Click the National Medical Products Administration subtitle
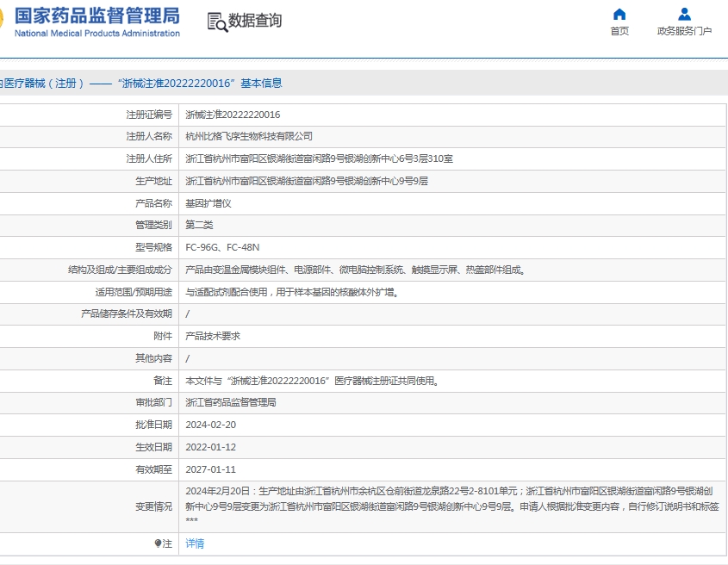Viewport: 728px width, 565px height. point(97,34)
